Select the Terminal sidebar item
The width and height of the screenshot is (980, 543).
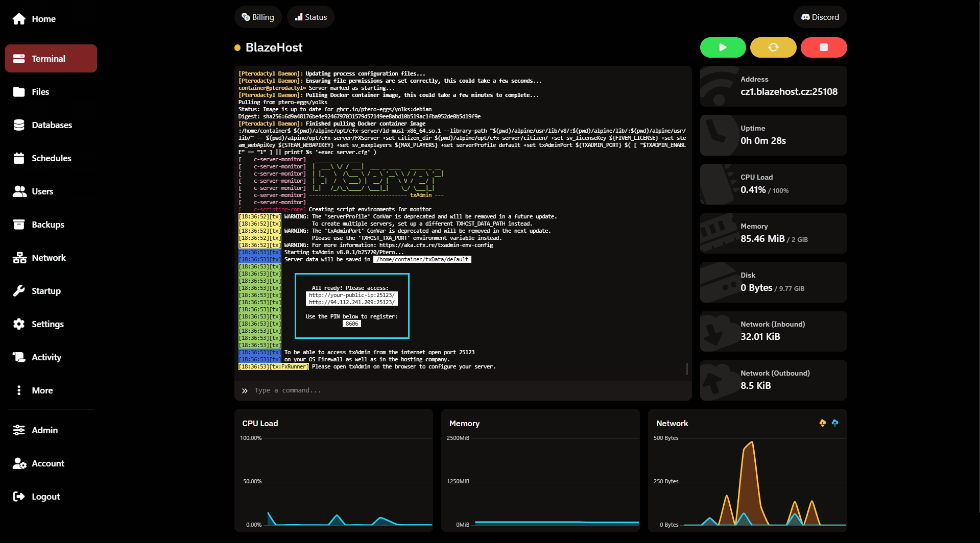tap(51, 59)
